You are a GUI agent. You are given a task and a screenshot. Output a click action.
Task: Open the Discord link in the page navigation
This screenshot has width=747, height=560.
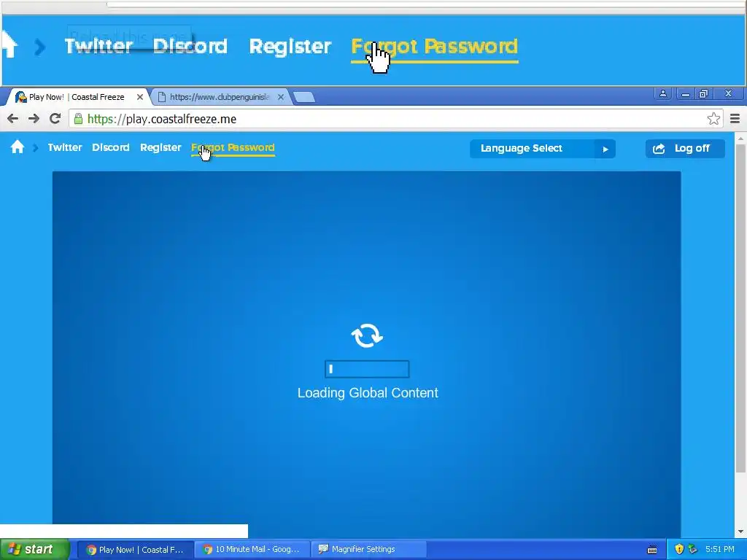click(x=111, y=147)
